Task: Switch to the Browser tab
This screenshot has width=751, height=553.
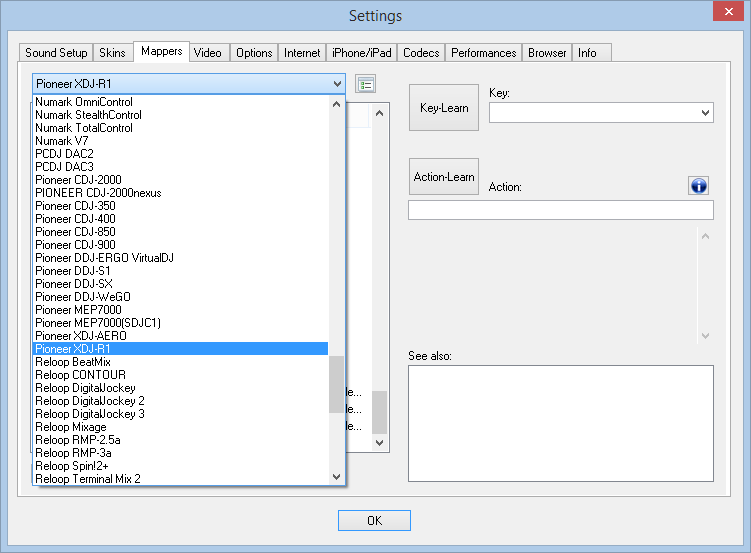Action: (x=547, y=53)
